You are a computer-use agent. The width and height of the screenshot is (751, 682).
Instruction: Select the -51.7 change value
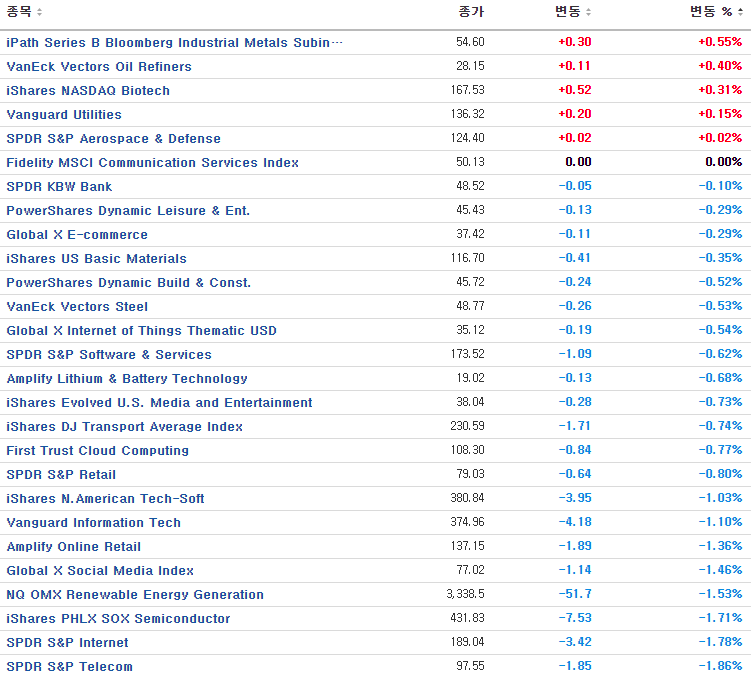pos(575,594)
